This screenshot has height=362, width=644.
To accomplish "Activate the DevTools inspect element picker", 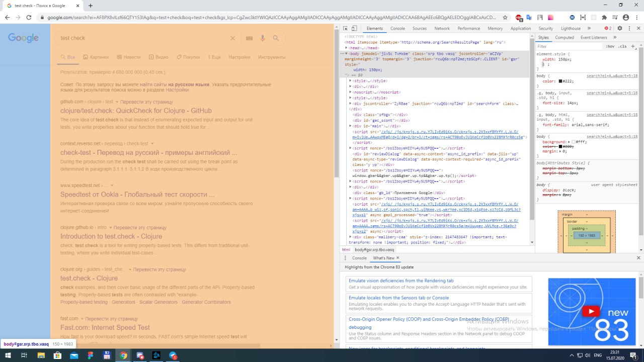I will (x=346, y=29).
